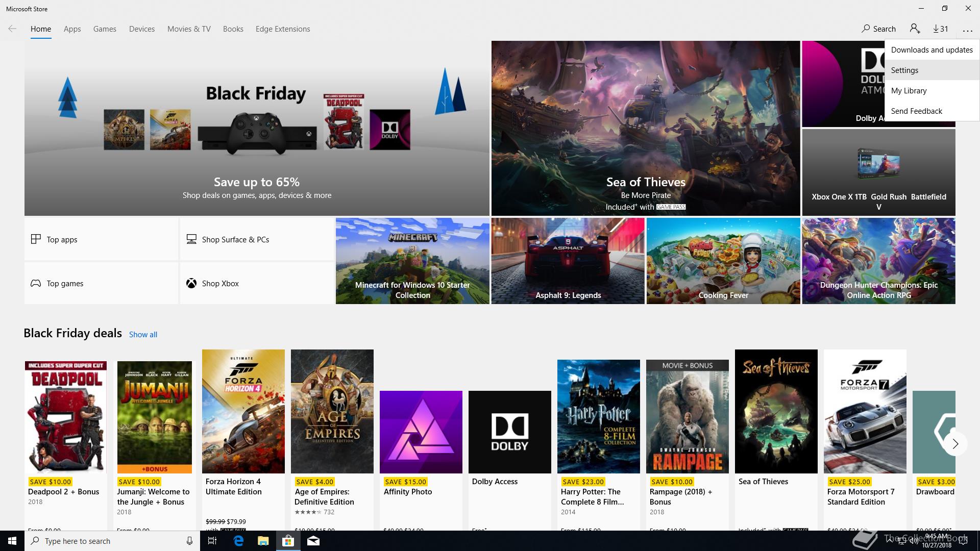Open the Edge Extensions tab
Screen dimensions: 980x551
(283, 29)
